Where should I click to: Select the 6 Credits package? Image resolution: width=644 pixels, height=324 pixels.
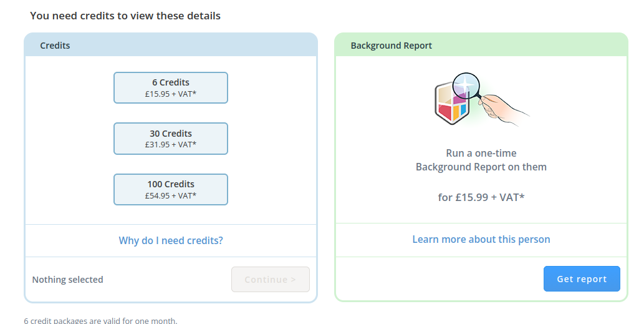pos(171,88)
